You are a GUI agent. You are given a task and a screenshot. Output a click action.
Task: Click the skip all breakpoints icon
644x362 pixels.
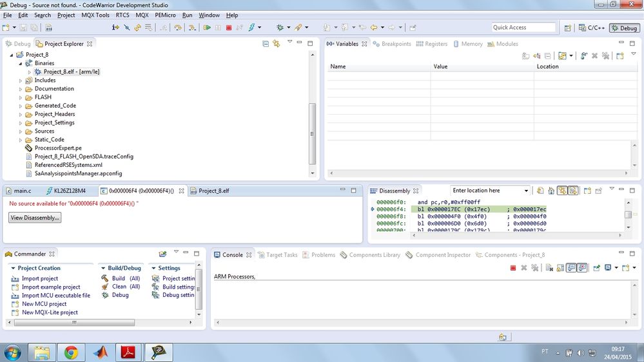(127, 28)
